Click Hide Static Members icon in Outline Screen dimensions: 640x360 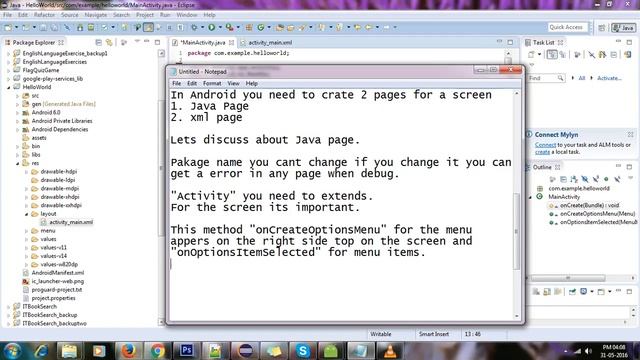point(596,179)
